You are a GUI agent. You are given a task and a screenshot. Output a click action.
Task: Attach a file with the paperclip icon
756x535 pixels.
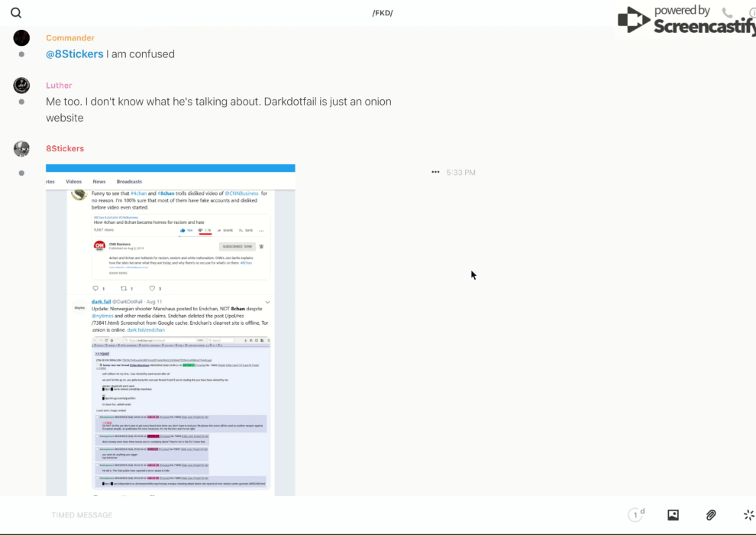pos(711,515)
